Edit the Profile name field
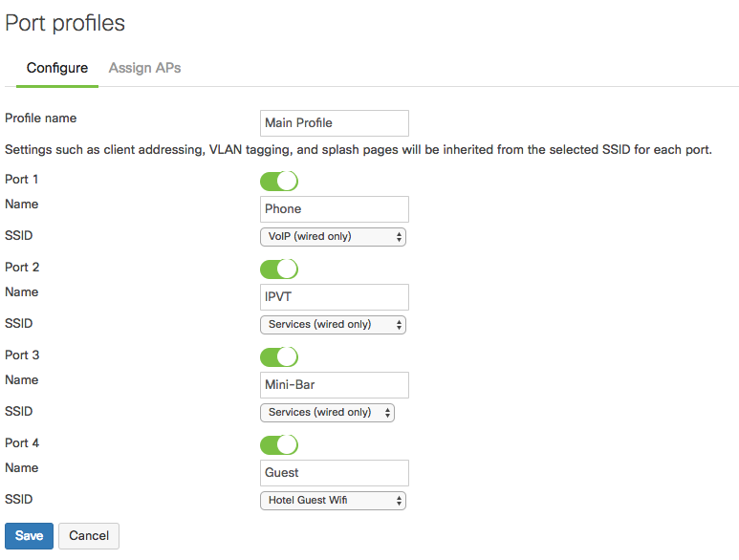 pos(335,123)
